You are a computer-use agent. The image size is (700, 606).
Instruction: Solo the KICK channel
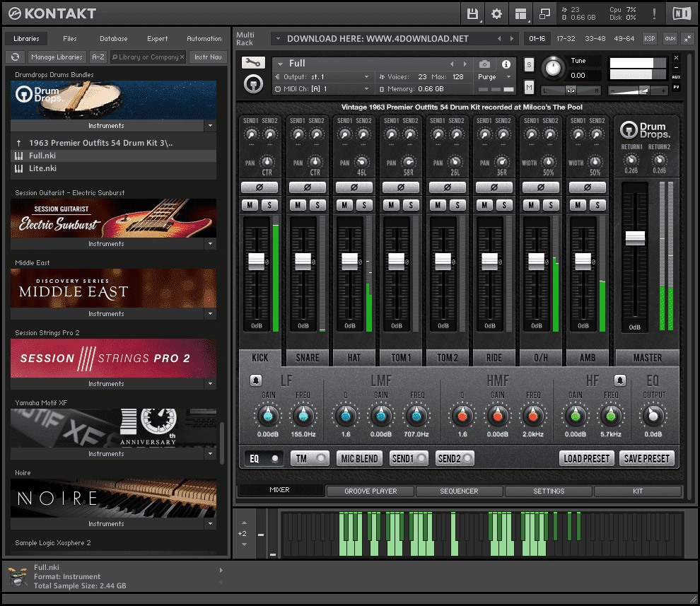(x=269, y=205)
